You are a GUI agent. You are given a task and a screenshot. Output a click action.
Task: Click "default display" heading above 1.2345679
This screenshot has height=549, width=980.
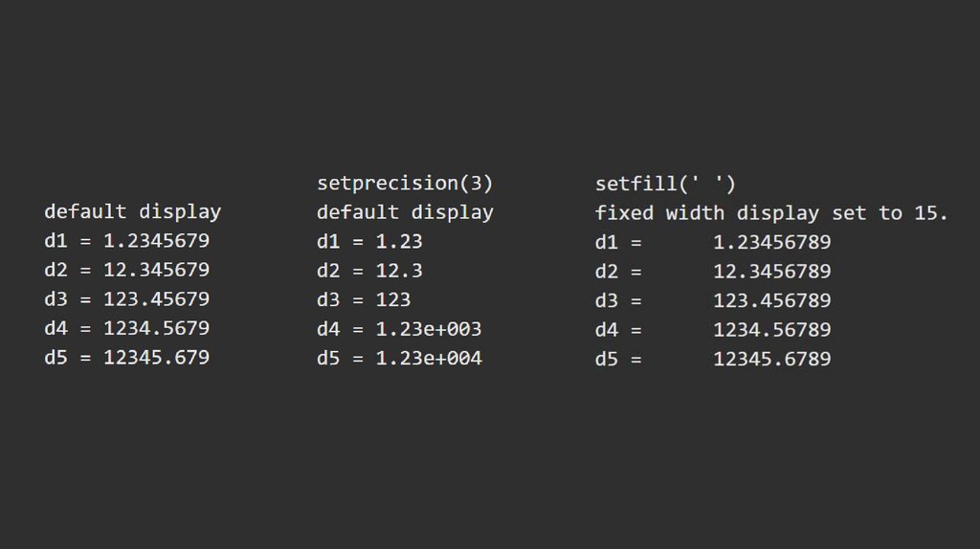132,211
